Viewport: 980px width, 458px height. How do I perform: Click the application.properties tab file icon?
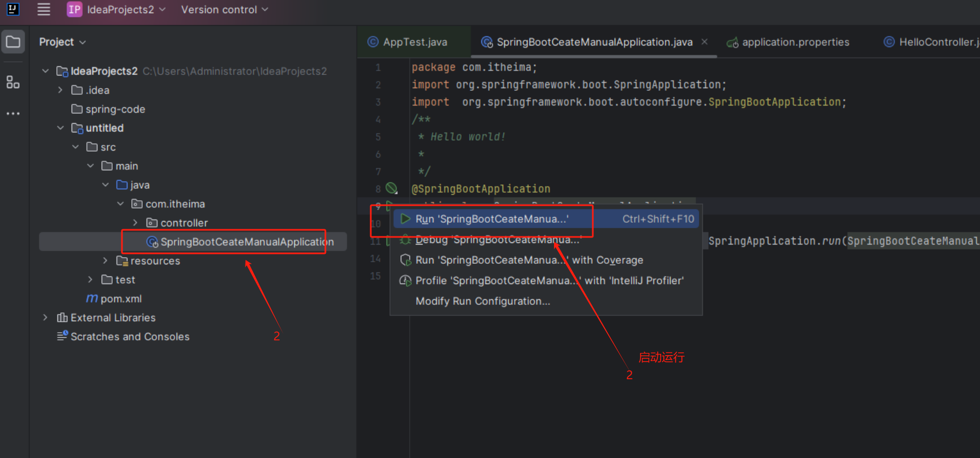click(732, 42)
